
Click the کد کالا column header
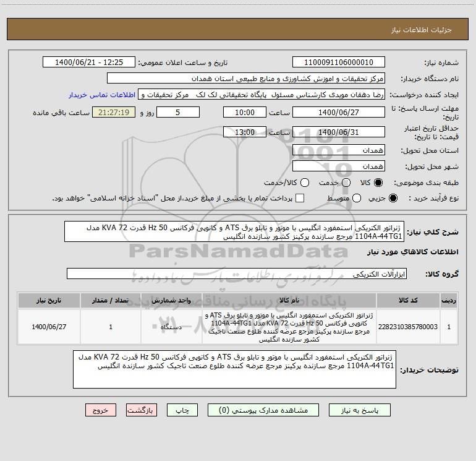(x=408, y=300)
